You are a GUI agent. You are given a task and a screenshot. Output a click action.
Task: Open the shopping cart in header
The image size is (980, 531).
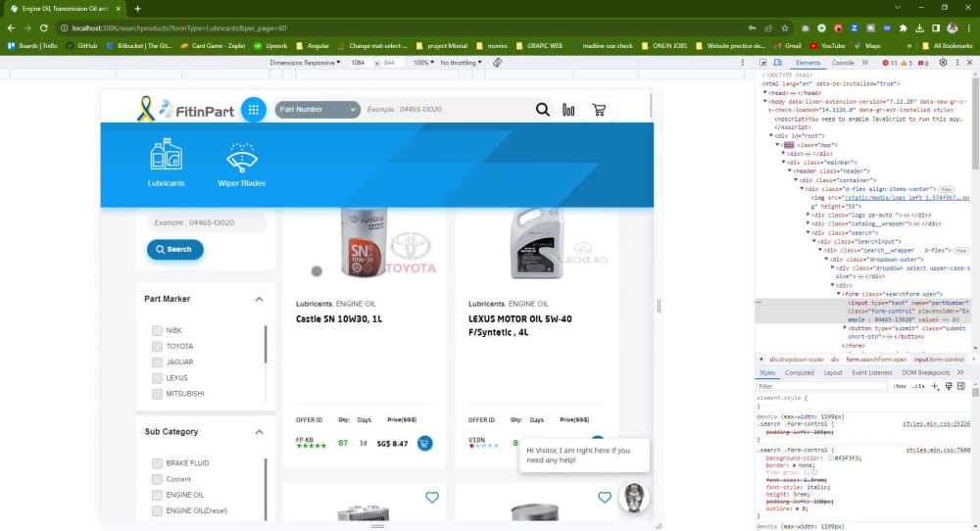coord(599,110)
